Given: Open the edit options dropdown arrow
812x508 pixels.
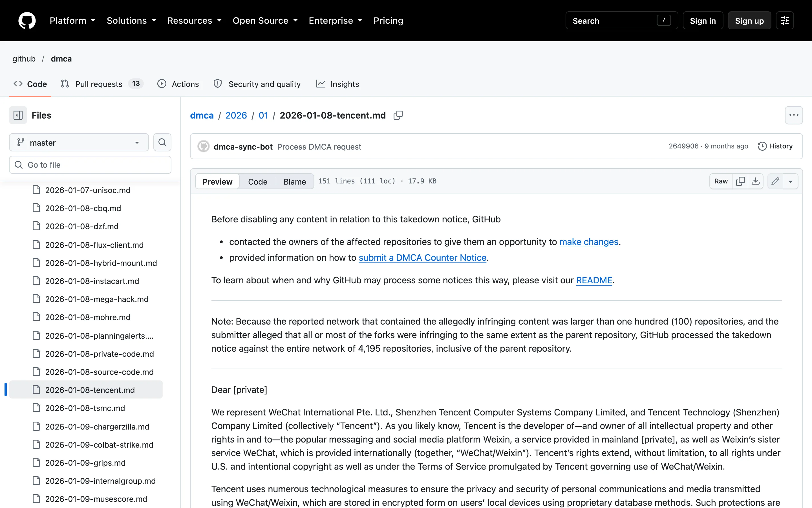Looking at the screenshot, I should [x=791, y=181].
